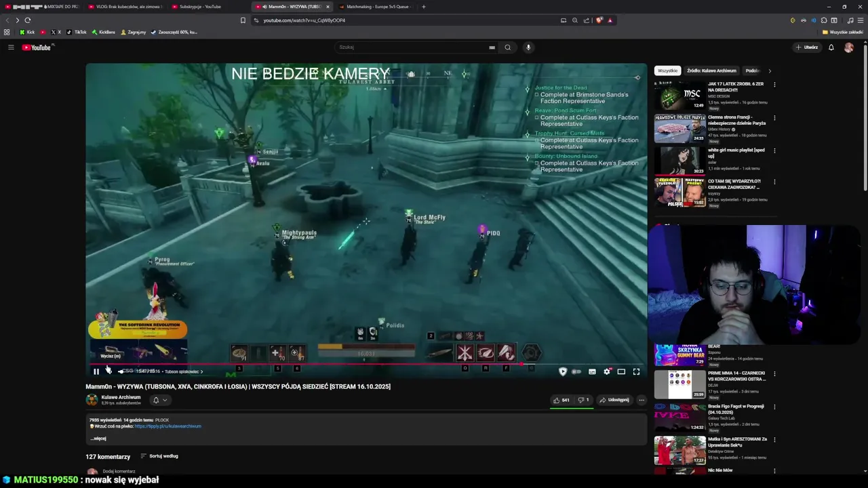Open Brave Shields lion icon
Viewport: 868px width, 488px height.
(599, 20)
